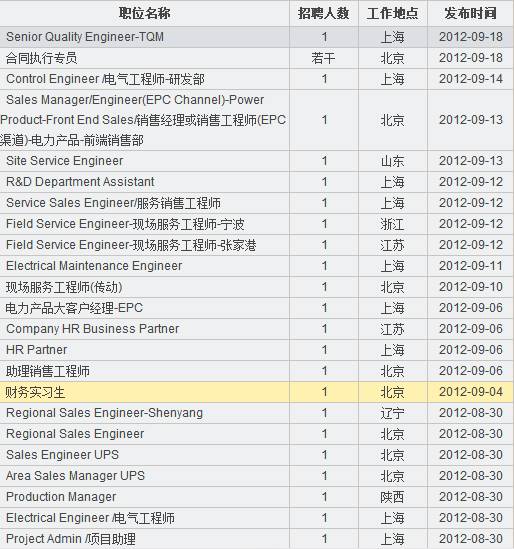Open Sales Manager/Engineer(EPC Channel) listing
The image size is (514, 549).
(x=143, y=120)
